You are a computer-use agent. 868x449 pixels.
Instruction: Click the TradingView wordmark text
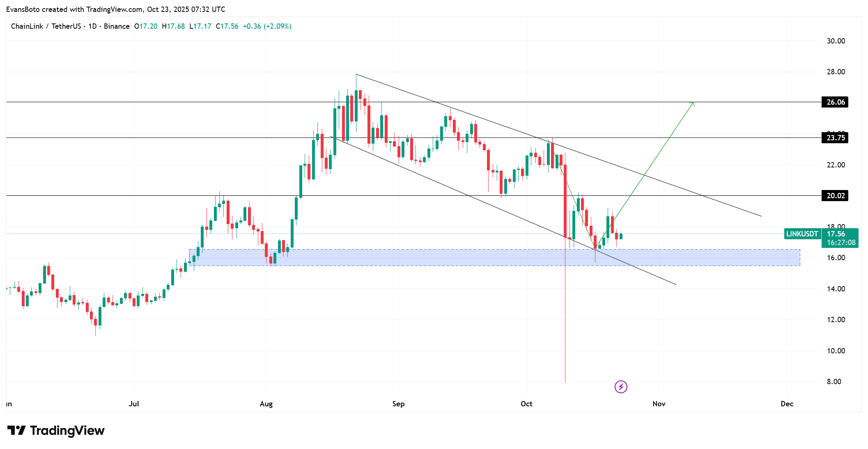67,431
